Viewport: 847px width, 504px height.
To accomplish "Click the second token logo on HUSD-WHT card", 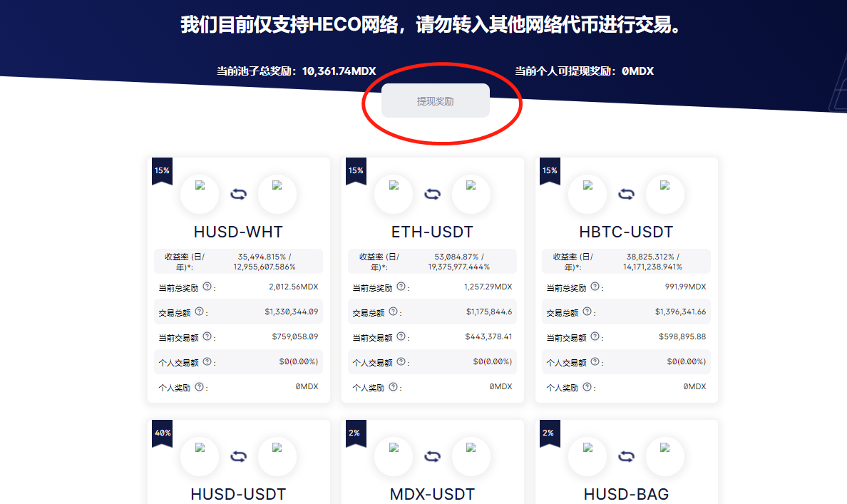I will pyautogui.click(x=277, y=194).
